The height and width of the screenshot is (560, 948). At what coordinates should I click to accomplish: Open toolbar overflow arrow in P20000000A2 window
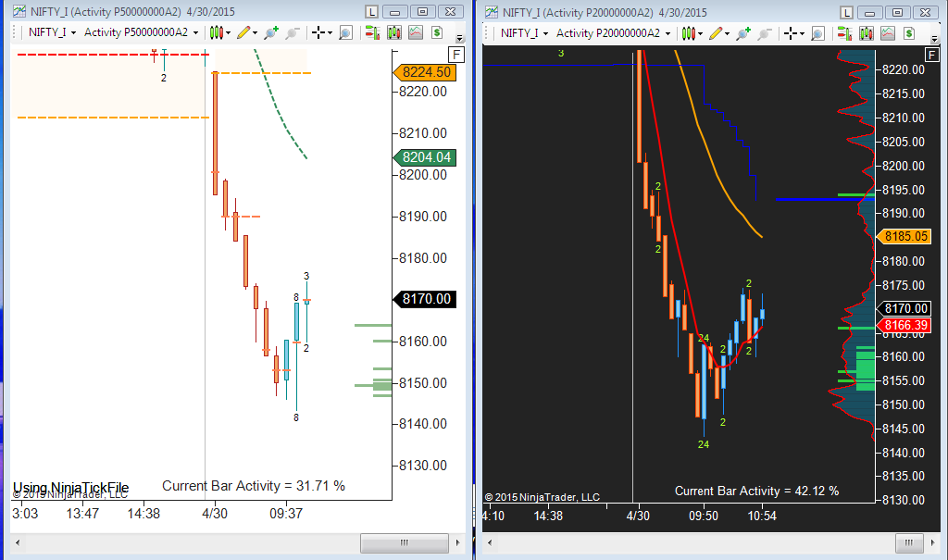(935, 39)
